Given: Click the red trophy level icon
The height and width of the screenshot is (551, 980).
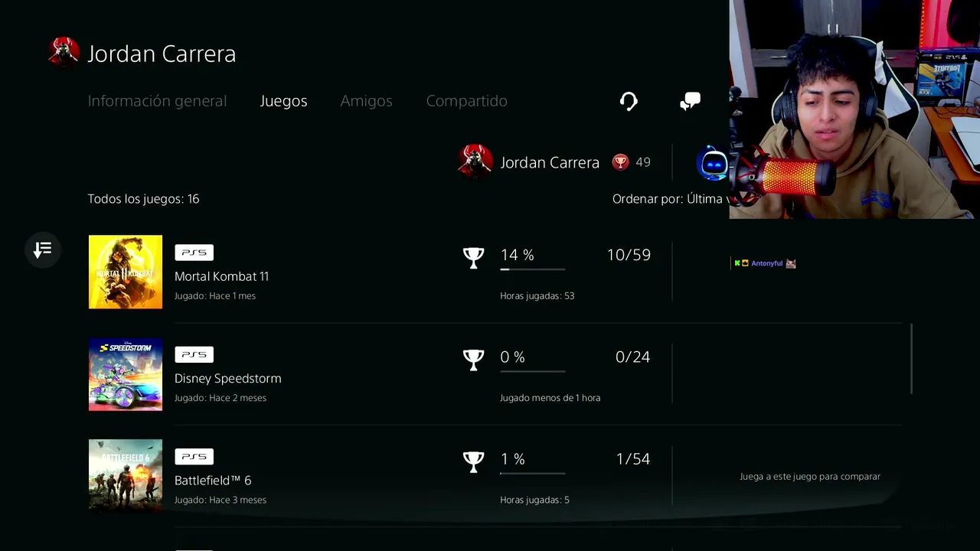Looking at the screenshot, I should [620, 162].
